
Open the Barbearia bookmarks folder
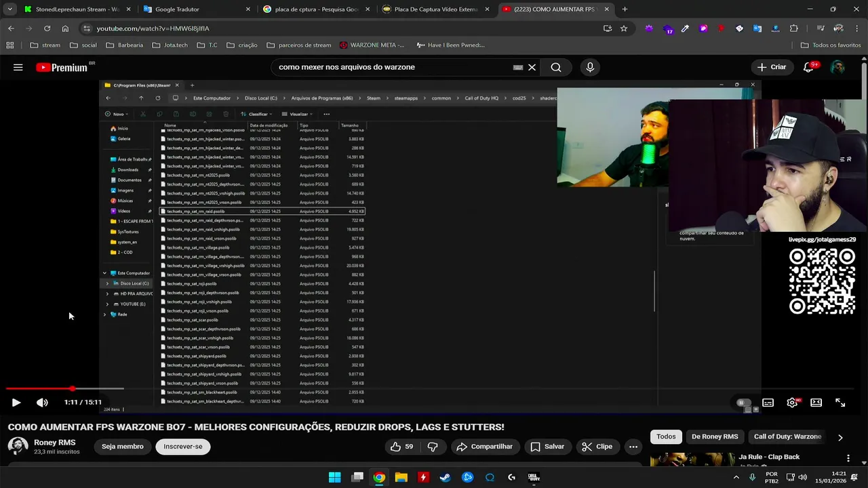(124, 45)
